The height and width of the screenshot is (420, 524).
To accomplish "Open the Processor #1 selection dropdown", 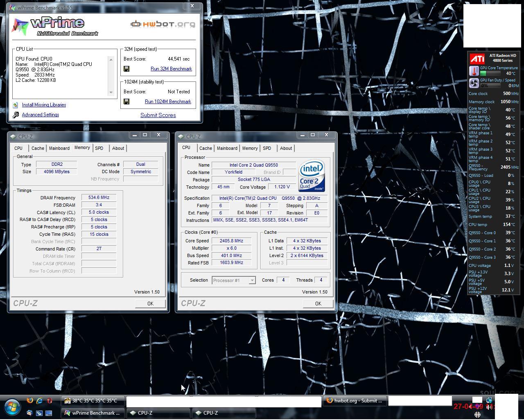I will pos(234,280).
